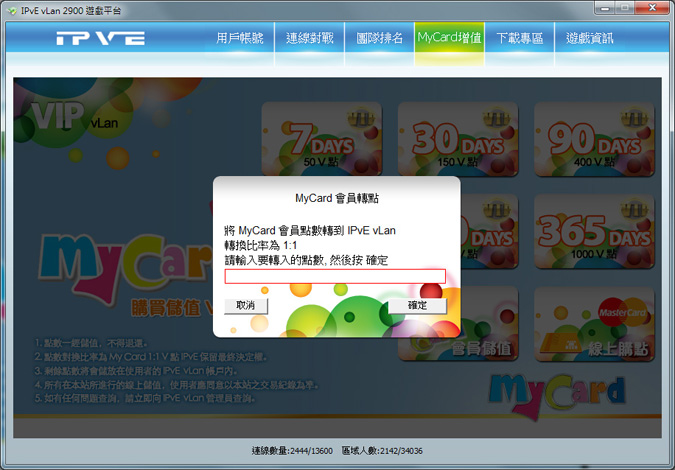Open the 用戶帳號 tab
The height and width of the screenshot is (470, 675).
pyautogui.click(x=239, y=38)
